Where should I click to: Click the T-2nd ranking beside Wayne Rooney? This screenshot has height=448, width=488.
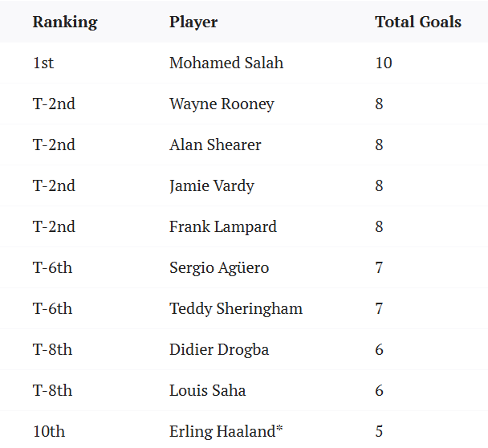[x=54, y=104]
